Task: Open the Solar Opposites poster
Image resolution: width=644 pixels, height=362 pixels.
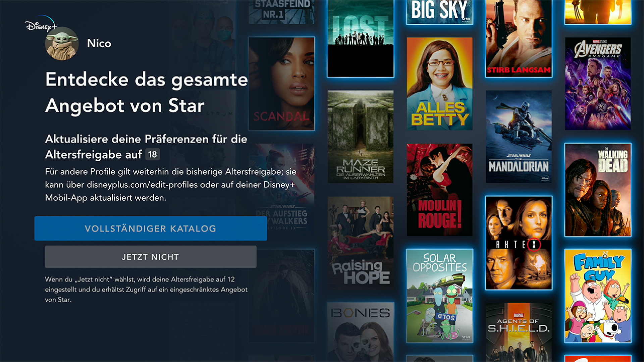Action: coord(440,296)
